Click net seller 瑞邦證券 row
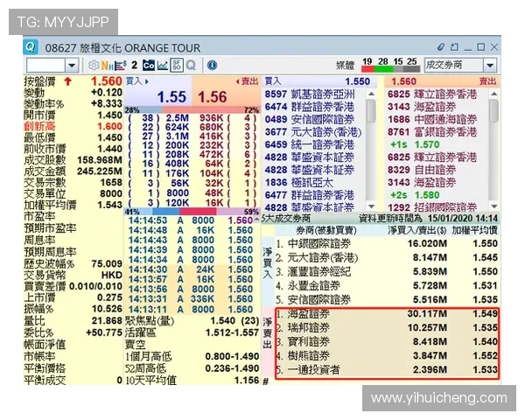 point(387,327)
